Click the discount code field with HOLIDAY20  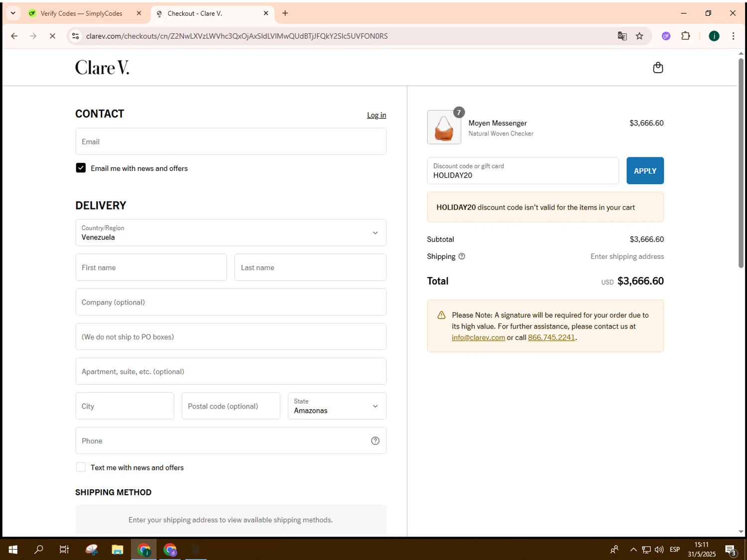pos(523,171)
